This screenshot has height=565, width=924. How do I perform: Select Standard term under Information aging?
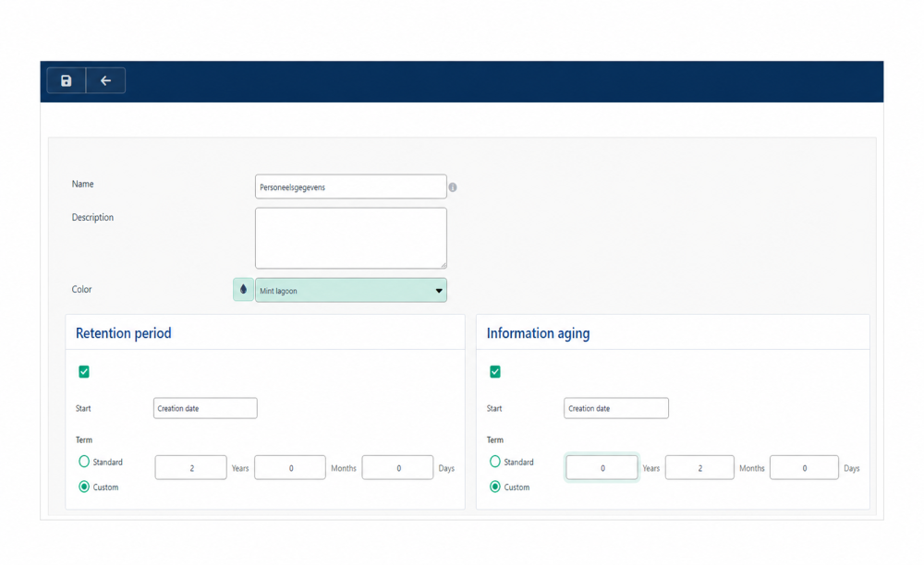(495, 462)
